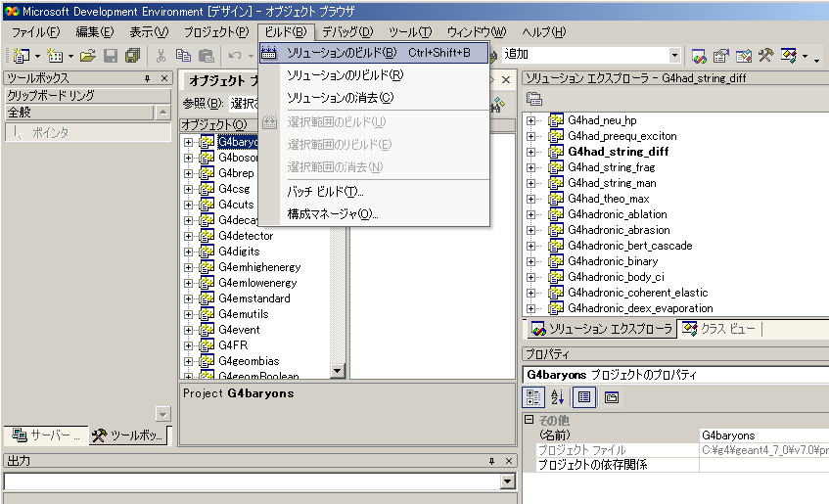The width and height of the screenshot is (829, 504).
Task: Switch to the Server Explorer tab
Action: pyautogui.click(x=46, y=435)
